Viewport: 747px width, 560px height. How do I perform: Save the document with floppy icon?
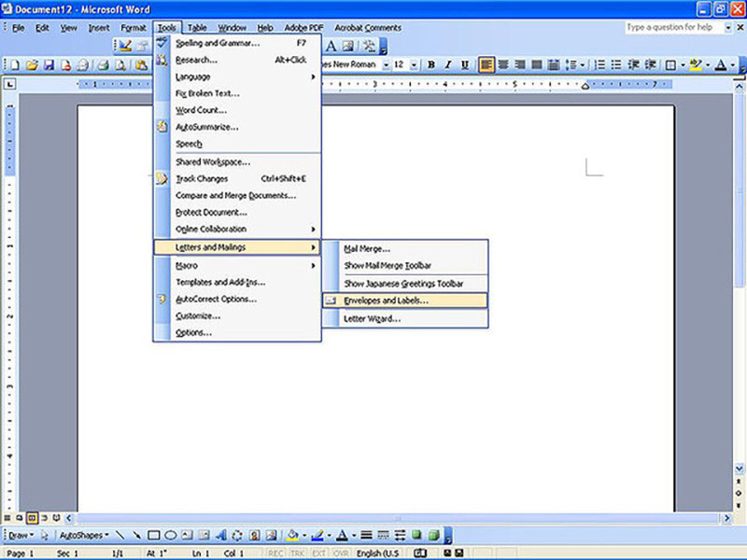(49, 64)
